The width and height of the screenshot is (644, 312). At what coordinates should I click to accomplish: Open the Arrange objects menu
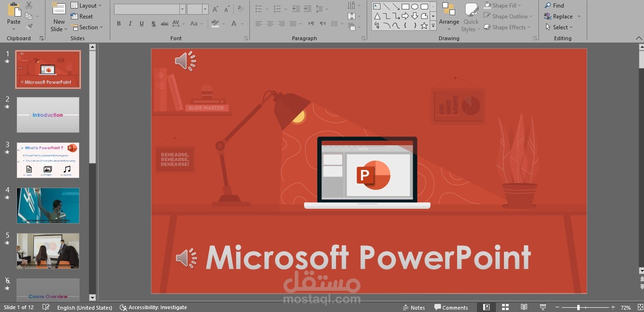tap(449, 17)
